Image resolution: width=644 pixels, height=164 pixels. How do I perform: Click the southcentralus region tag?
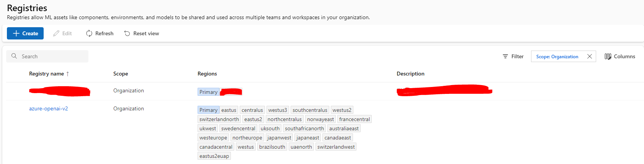[x=310, y=110]
